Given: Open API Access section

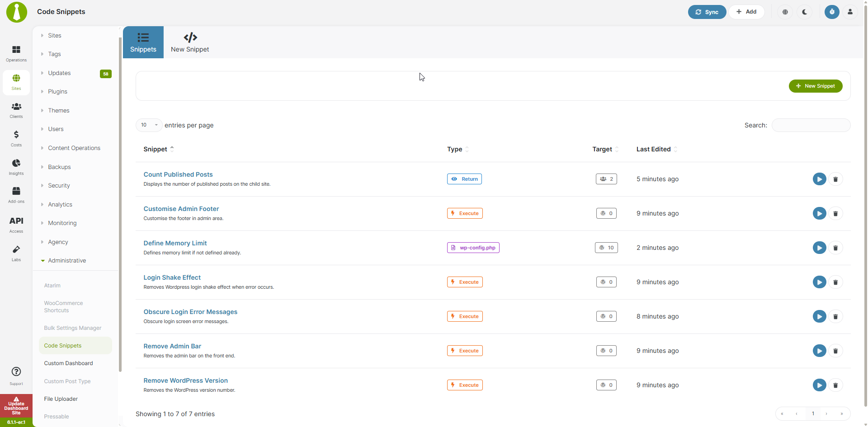Looking at the screenshot, I should pos(16,225).
